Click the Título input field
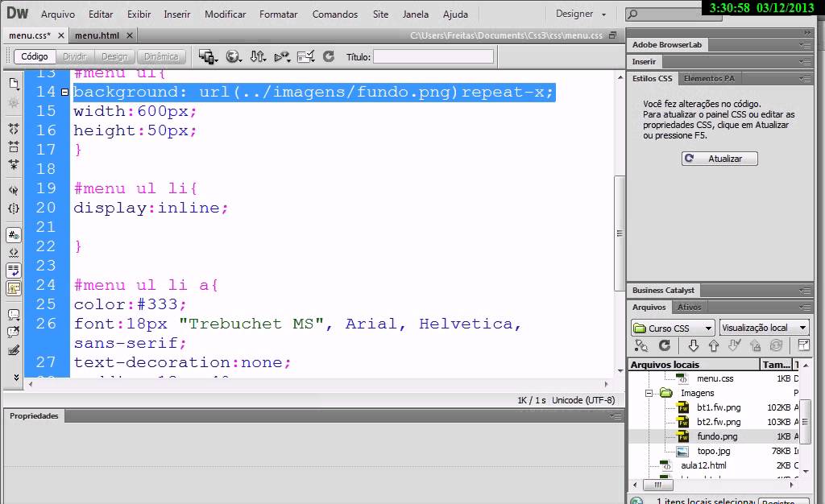The height and width of the screenshot is (504, 825). pos(433,56)
